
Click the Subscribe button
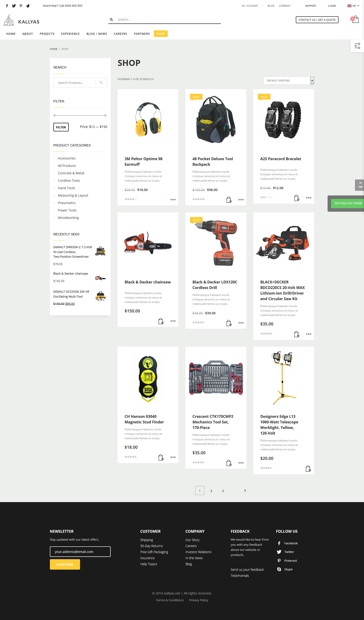coord(65,564)
